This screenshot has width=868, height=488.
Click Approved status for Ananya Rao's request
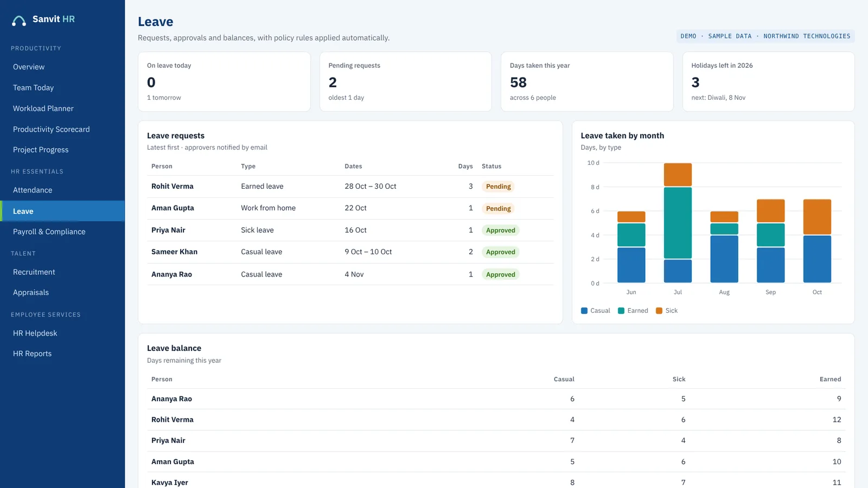(x=501, y=274)
